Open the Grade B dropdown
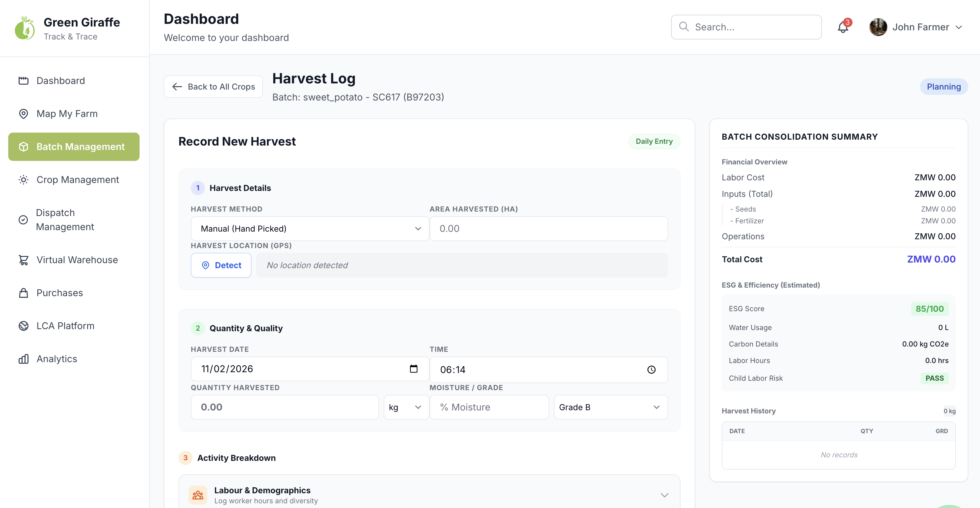Viewport: 980px width, 508px height. point(611,407)
